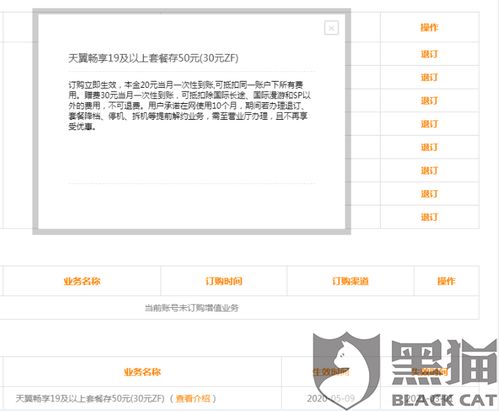Click the 操作 header beside 订购渠道
This screenshot has height=411, width=499.
(446, 281)
